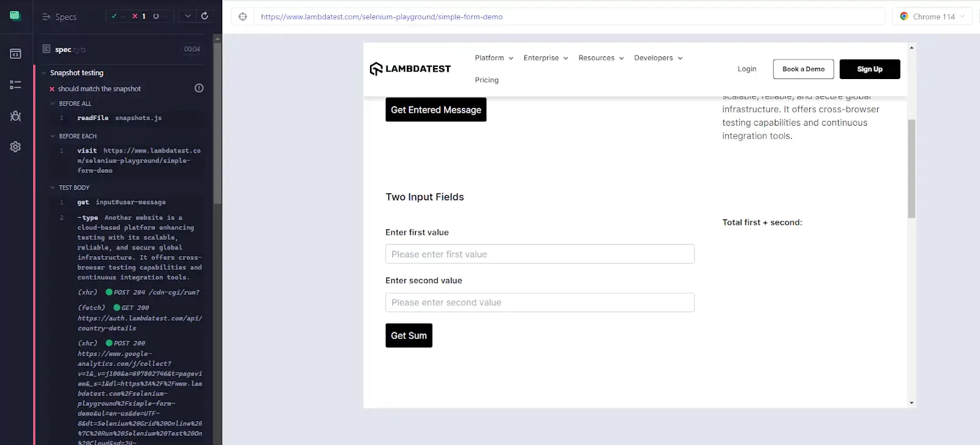Click the Get Sum button
Image resolution: width=980 pixels, height=445 pixels.
tap(409, 335)
